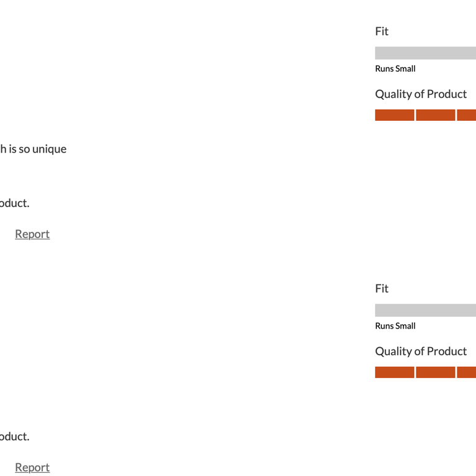476x476 pixels.
Task: Click third orange quality segment in upper review
Action: click(467, 115)
